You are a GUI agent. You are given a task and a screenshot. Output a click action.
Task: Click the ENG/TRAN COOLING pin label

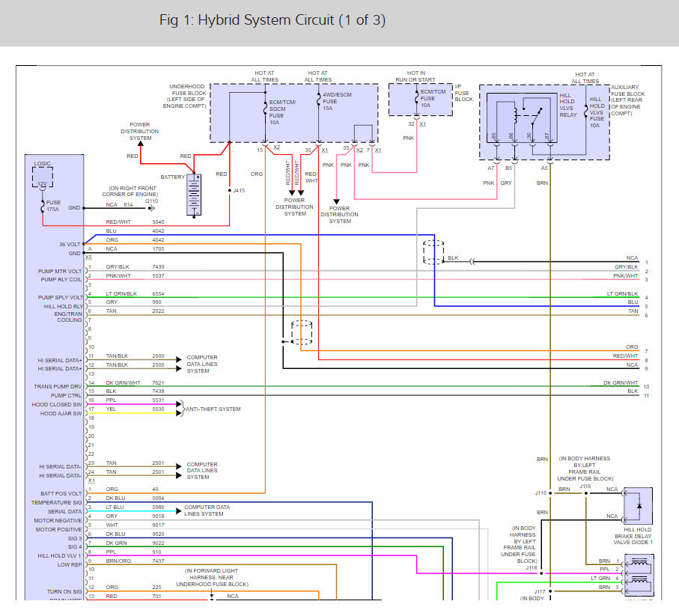tap(68, 317)
